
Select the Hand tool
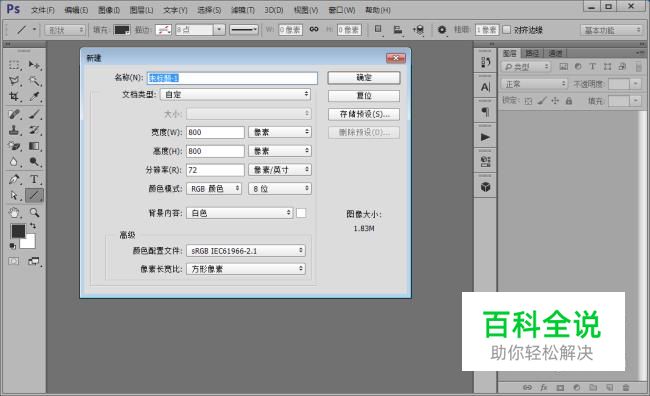tap(14, 213)
